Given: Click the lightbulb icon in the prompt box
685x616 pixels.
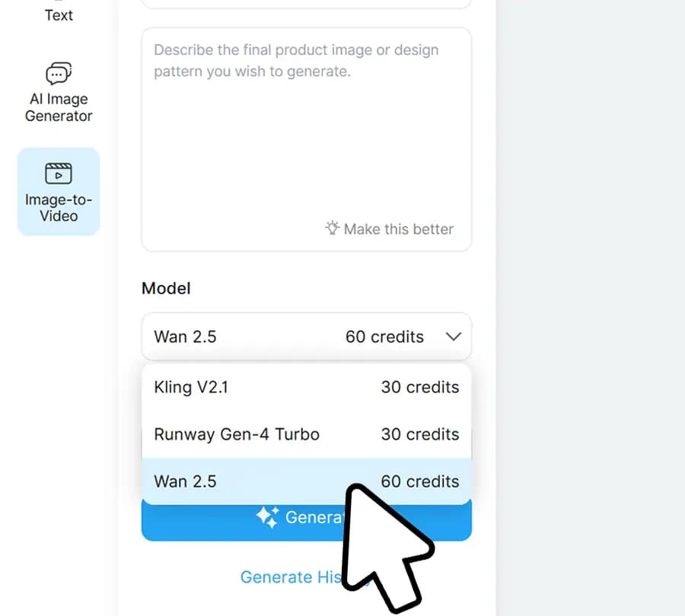Looking at the screenshot, I should point(332,228).
